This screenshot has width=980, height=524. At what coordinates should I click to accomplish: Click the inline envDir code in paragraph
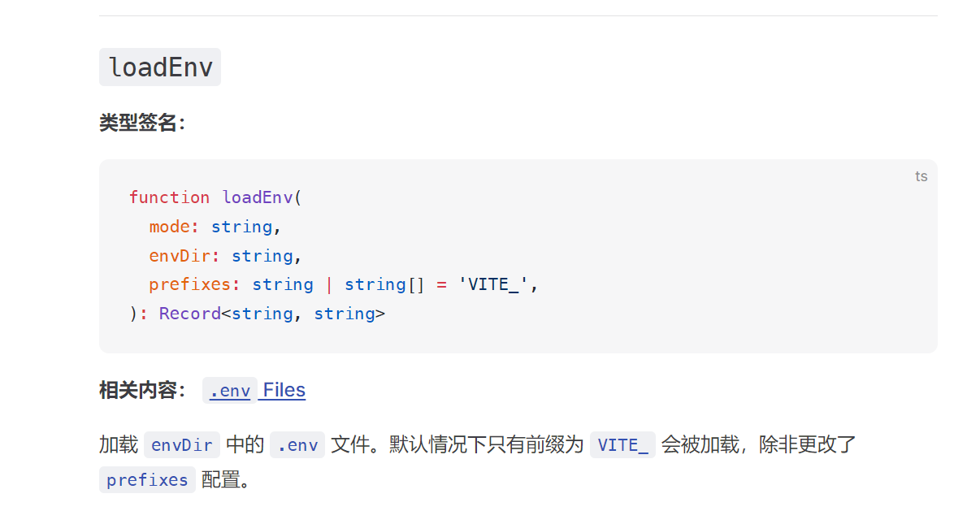pos(182,445)
